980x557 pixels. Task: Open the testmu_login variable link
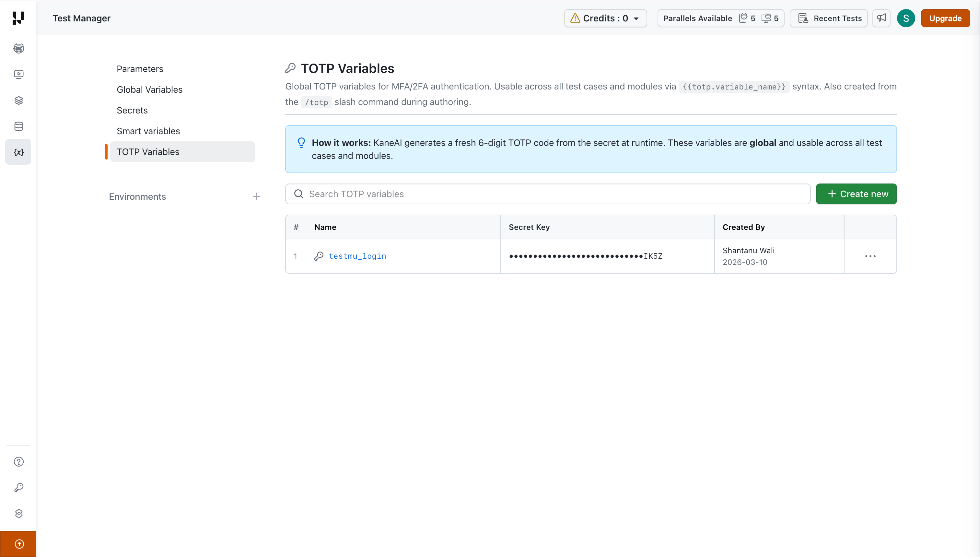pyautogui.click(x=357, y=256)
